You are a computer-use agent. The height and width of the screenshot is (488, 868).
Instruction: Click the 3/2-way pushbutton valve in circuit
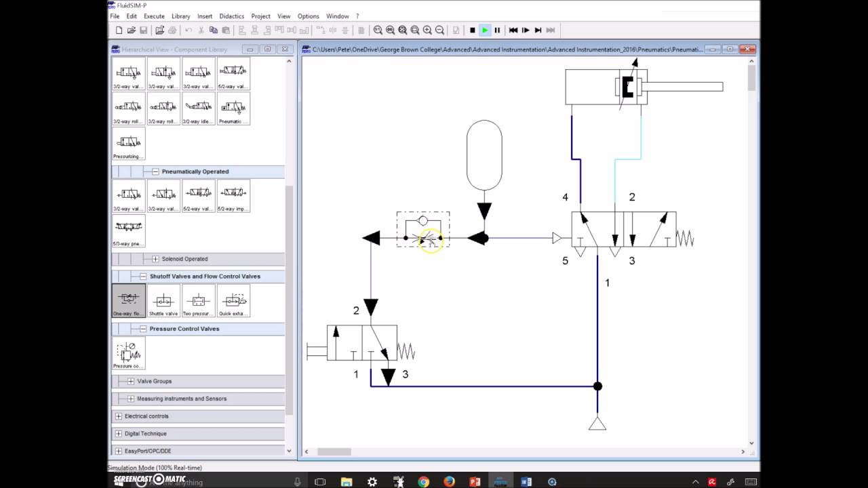tap(361, 343)
